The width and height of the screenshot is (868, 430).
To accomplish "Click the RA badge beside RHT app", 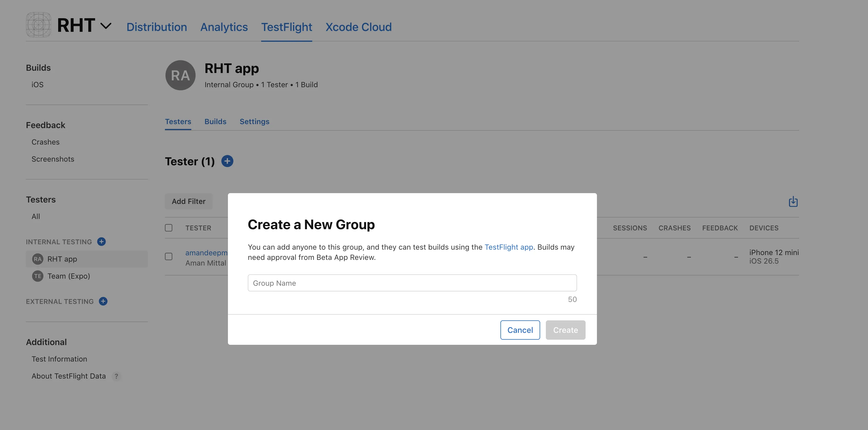I will [37, 259].
